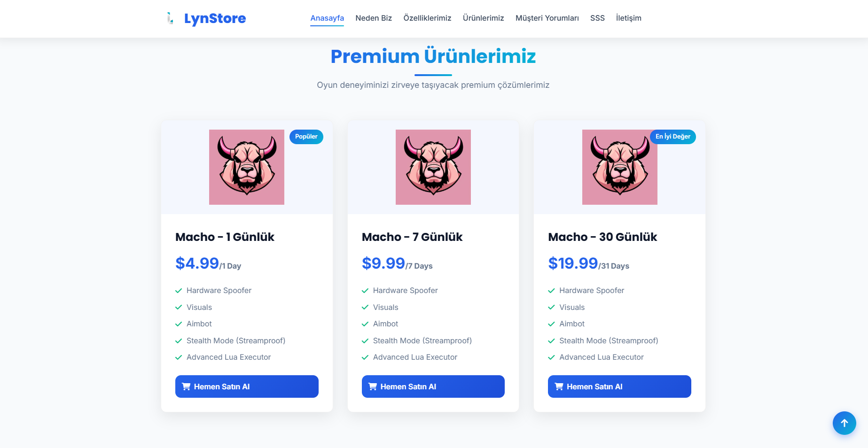Go to Neden Biz section
The height and width of the screenshot is (448, 868).
(374, 18)
